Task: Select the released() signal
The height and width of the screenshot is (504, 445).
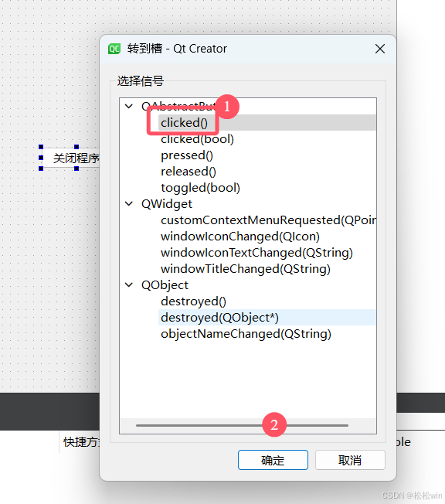Action: (189, 172)
